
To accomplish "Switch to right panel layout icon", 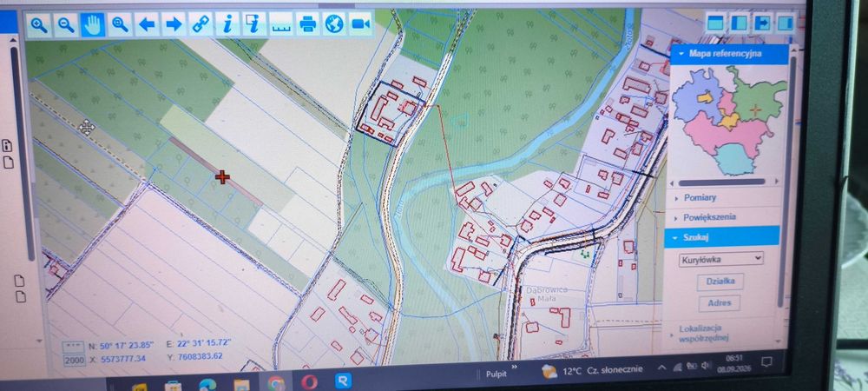I will pos(785,23).
